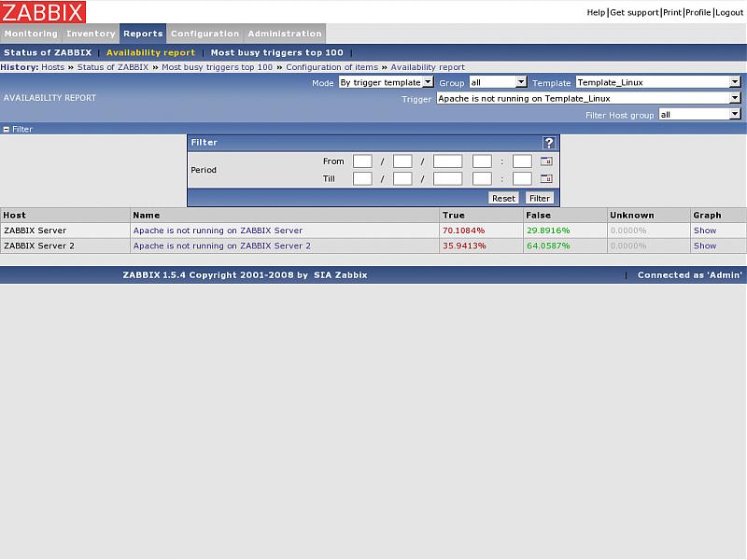Focus the From month input field
The width and height of the screenshot is (747, 560).
pos(402,161)
